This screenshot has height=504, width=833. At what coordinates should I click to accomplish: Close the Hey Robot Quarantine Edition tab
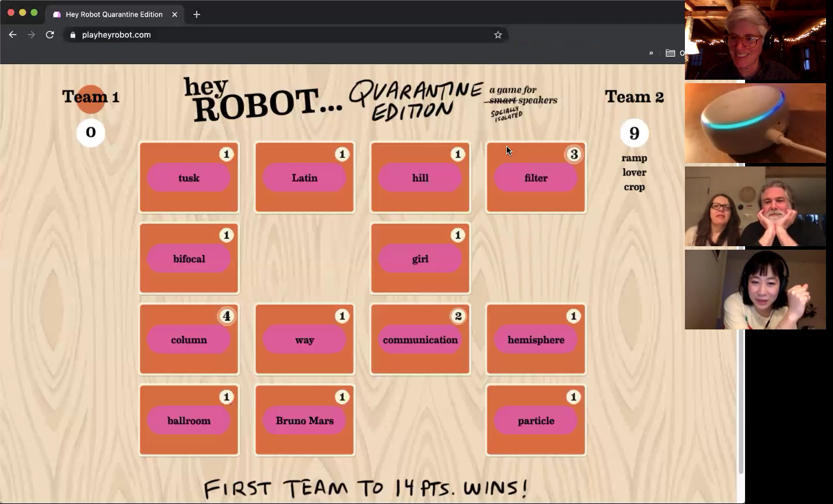click(x=175, y=14)
